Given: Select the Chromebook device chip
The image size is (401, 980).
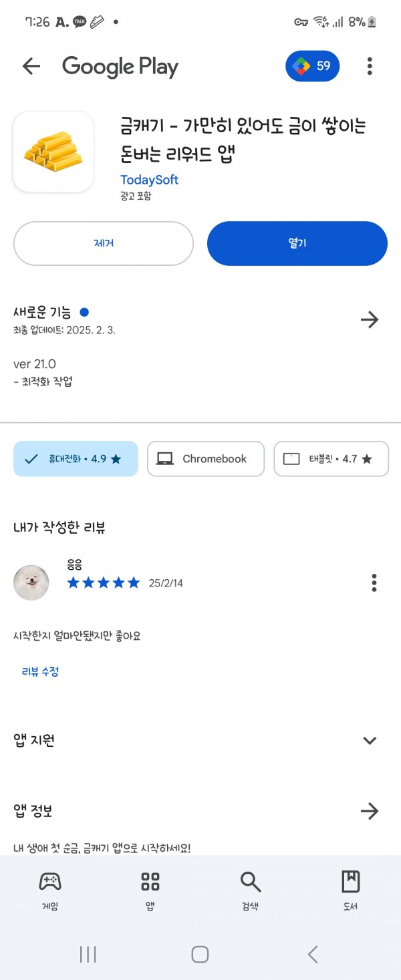Looking at the screenshot, I should 206,459.
